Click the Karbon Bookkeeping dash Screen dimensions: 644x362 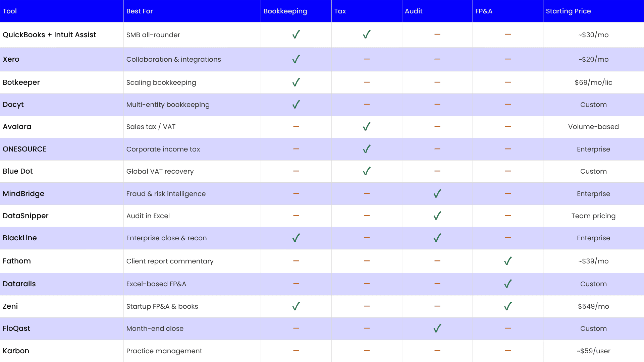coord(296,351)
